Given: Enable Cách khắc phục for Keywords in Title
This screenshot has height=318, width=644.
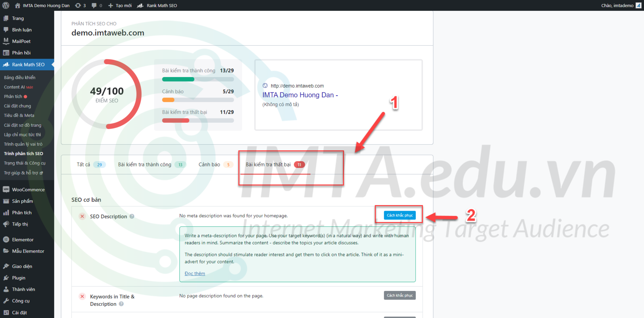Looking at the screenshot, I should [400, 295].
